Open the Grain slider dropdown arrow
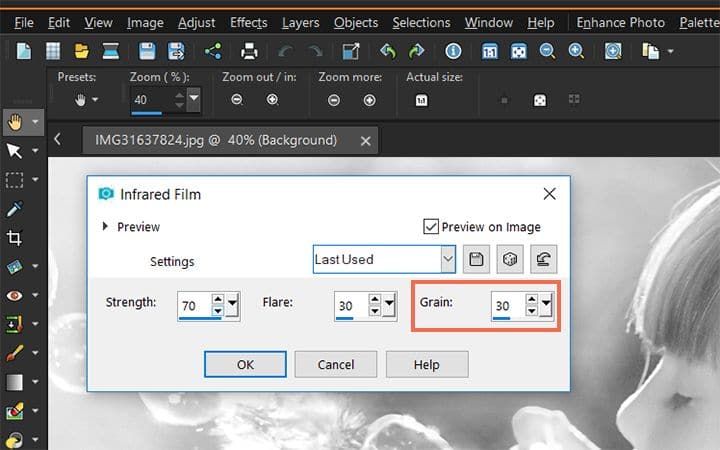 [x=546, y=304]
